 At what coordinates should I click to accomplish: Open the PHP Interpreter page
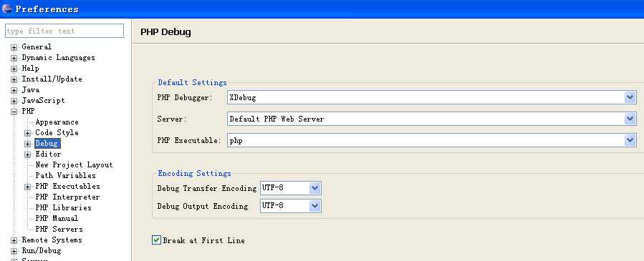click(67, 197)
